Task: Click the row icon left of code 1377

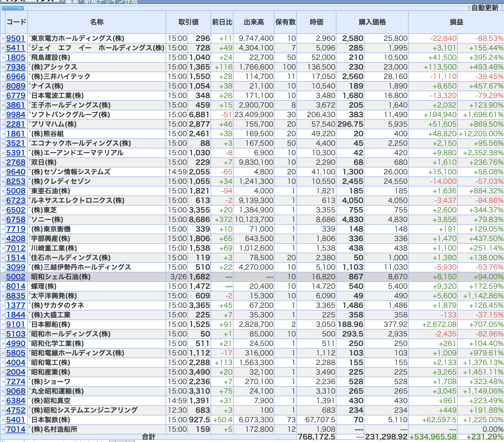Action: 3,305
